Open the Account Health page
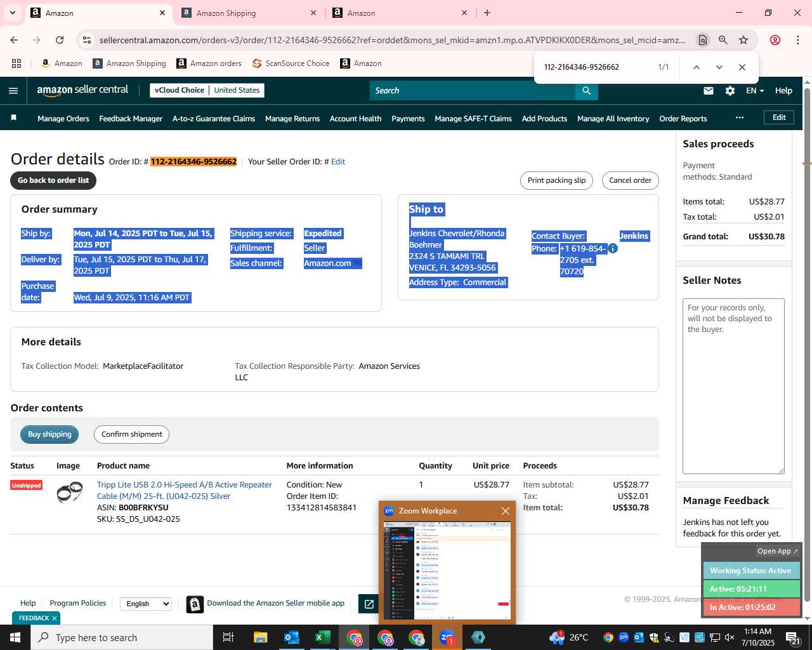 tap(355, 119)
